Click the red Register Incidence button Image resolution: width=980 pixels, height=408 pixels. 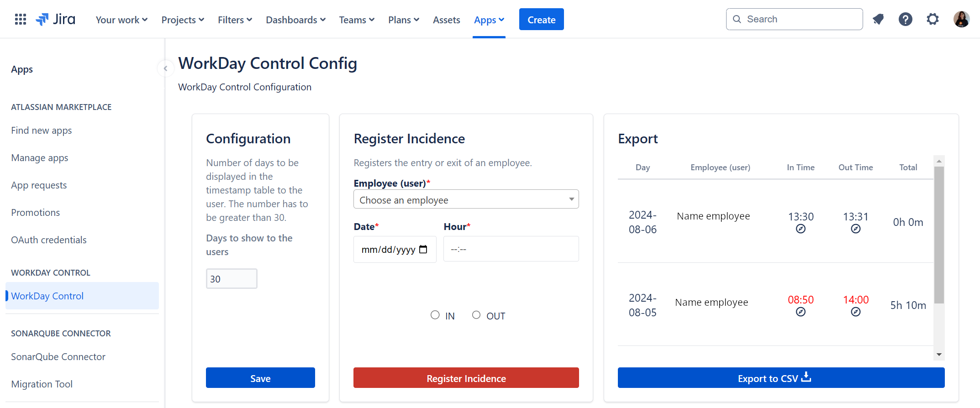click(466, 378)
